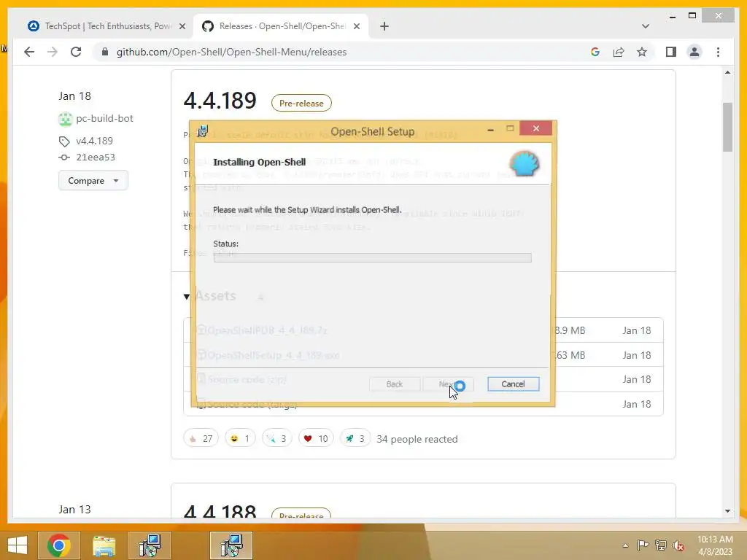Click the 4.4.189 release heading
This screenshot has height=560, width=747.
click(x=220, y=101)
